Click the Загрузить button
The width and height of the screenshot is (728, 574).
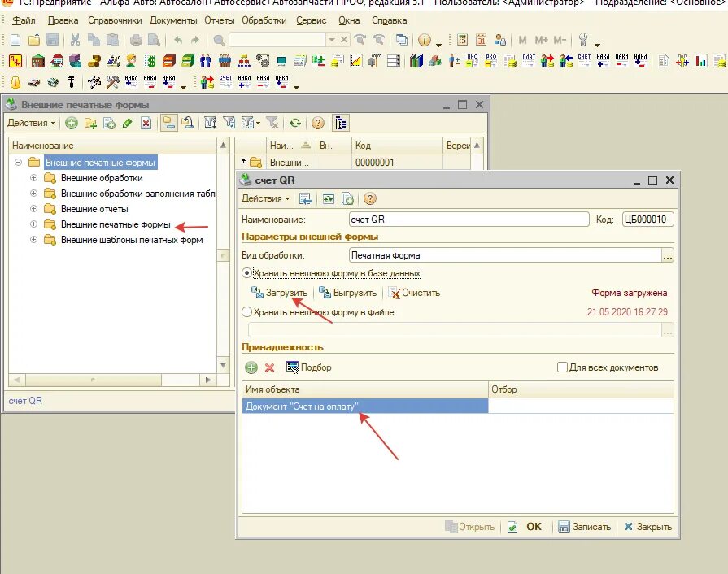click(280, 293)
